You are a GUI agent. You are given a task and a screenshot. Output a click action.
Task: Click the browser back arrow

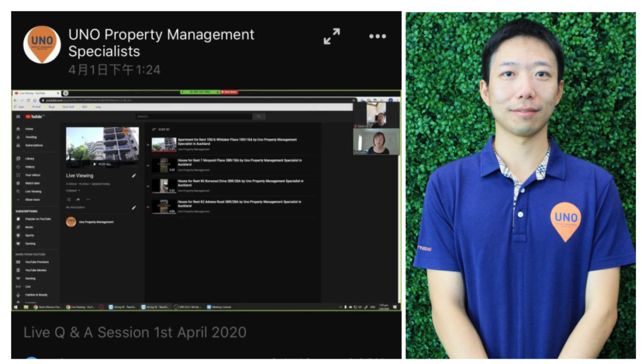[15, 100]
